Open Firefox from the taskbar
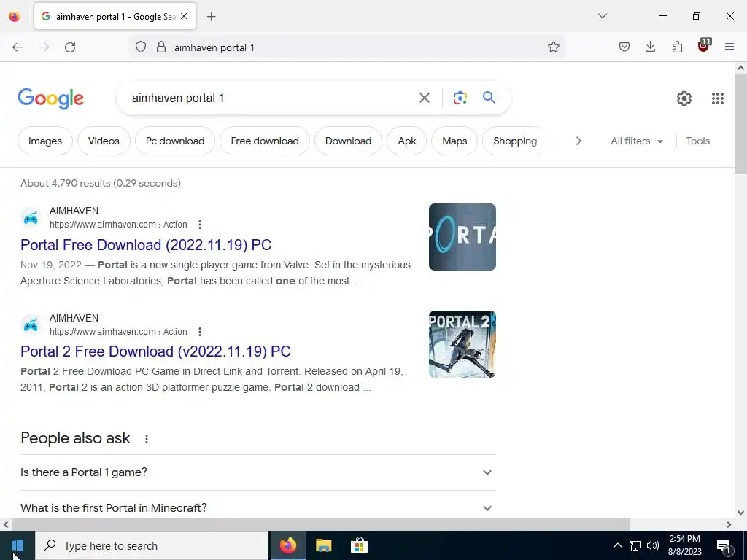This screenshot has width=747, height=560. pos(287,545)
